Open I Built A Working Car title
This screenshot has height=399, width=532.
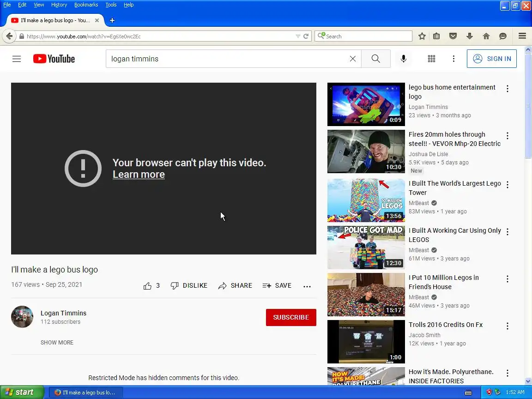tap(454, 235)
